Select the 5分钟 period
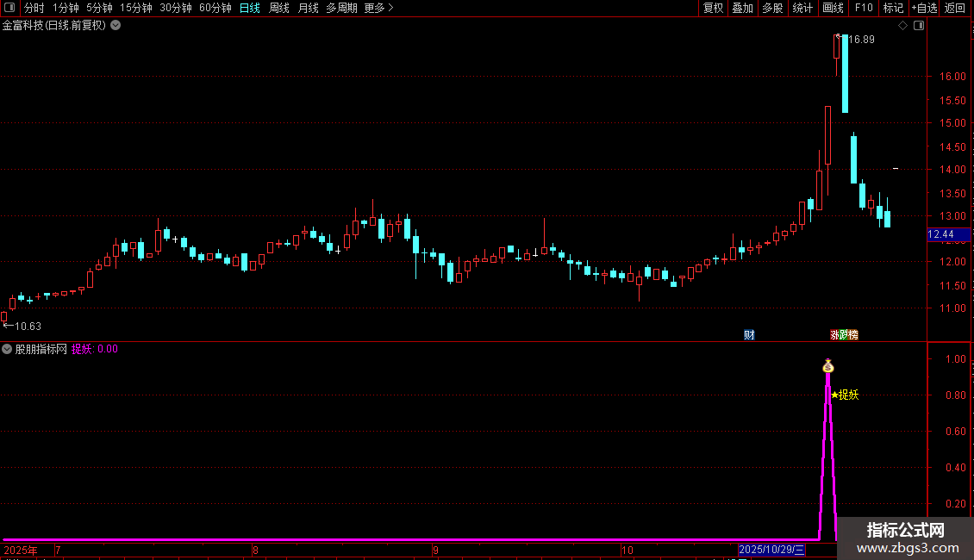 point(99,8)
